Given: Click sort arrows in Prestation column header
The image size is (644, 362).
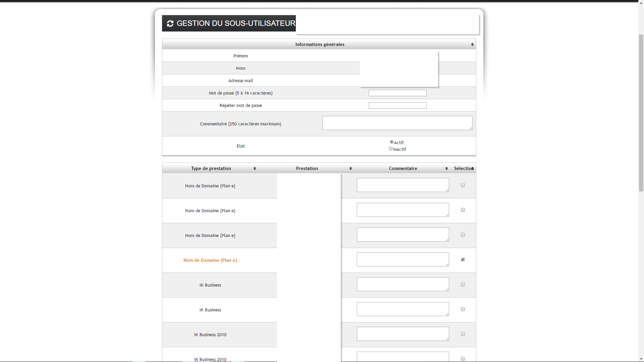Looking at the screenshot, I should (x=351, y=169).
